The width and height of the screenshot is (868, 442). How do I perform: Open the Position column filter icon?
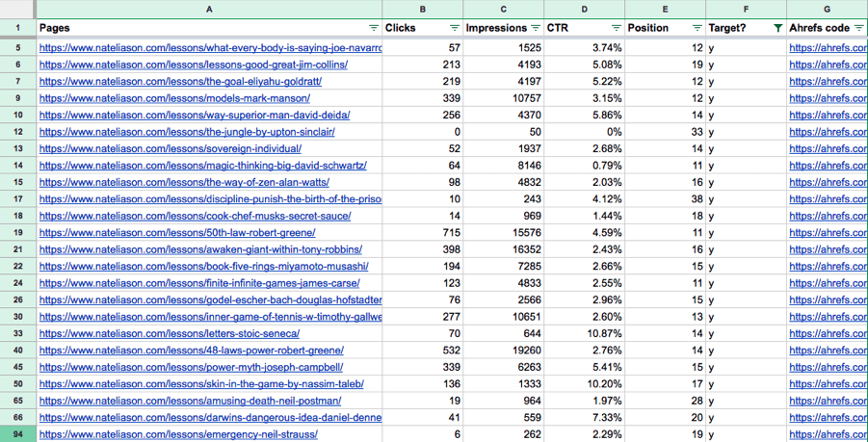(x=697, y=28)
